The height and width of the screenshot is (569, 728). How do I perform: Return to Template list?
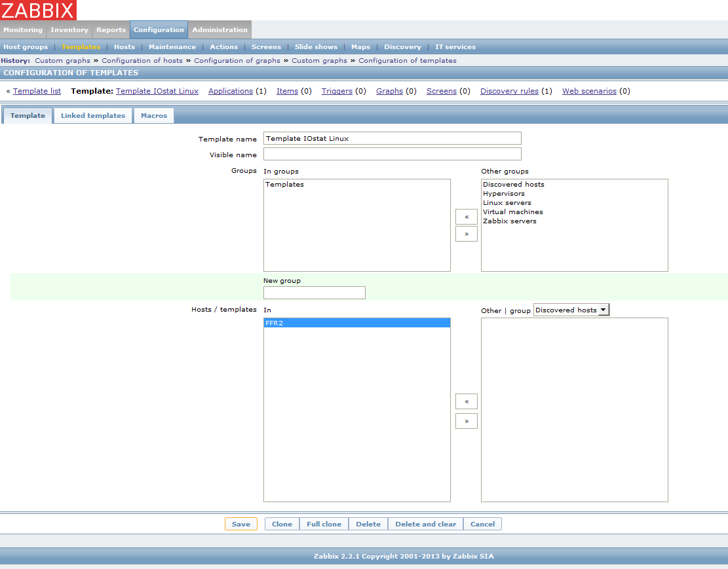coord(37,91)
